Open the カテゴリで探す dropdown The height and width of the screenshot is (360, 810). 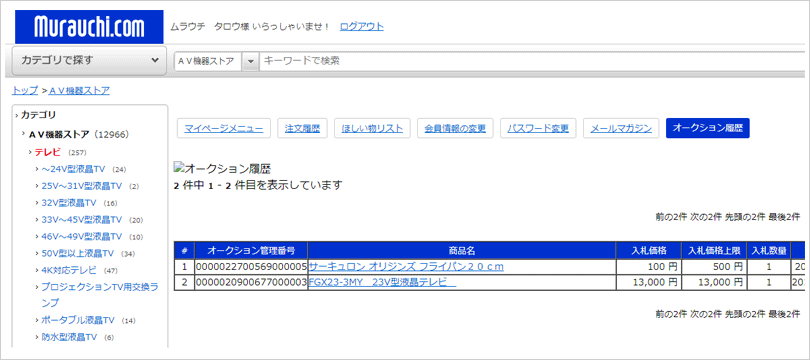89,60
